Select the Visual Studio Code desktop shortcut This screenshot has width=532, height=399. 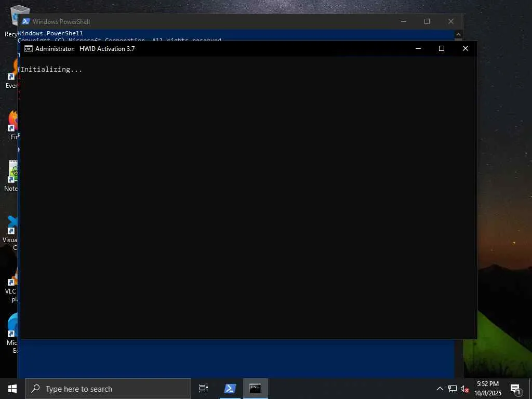(x=11, y=232)
